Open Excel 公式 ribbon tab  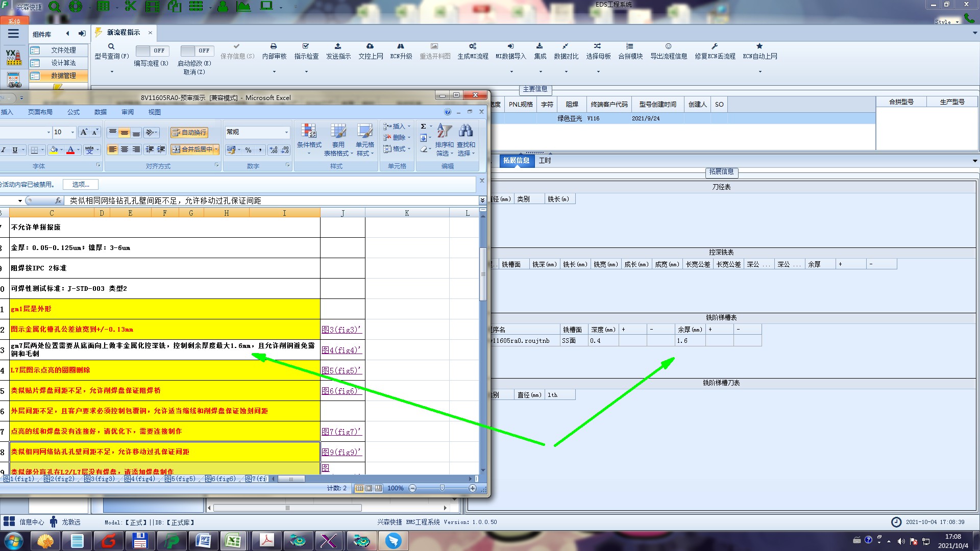pyautogui.click(x=73, y=112)
